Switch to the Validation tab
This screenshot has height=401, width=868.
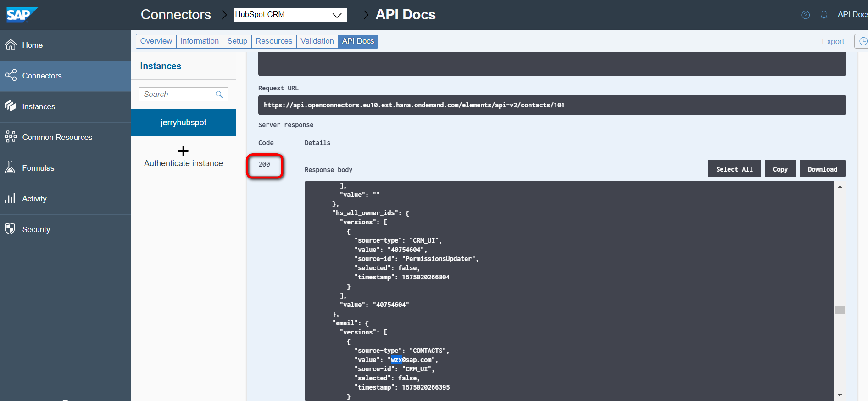317,41
